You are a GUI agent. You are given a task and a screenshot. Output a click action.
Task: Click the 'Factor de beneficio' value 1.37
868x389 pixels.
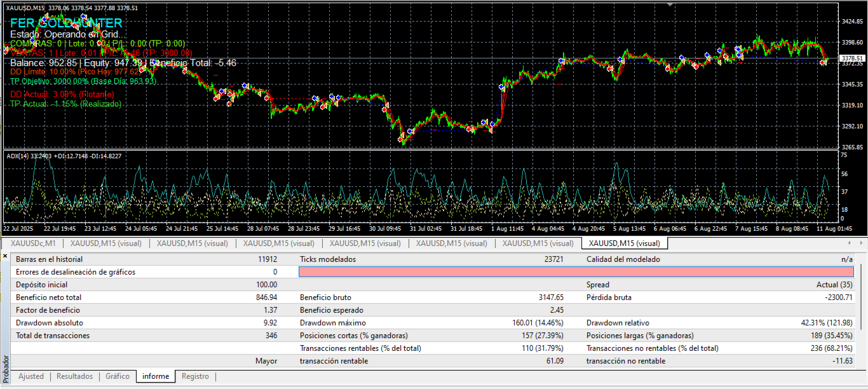271,310
